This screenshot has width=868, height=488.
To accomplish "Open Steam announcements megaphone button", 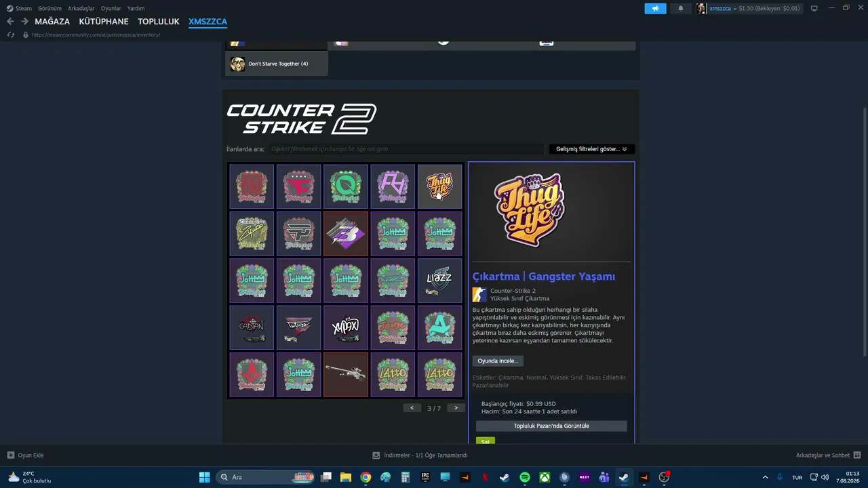I will 655,8.
